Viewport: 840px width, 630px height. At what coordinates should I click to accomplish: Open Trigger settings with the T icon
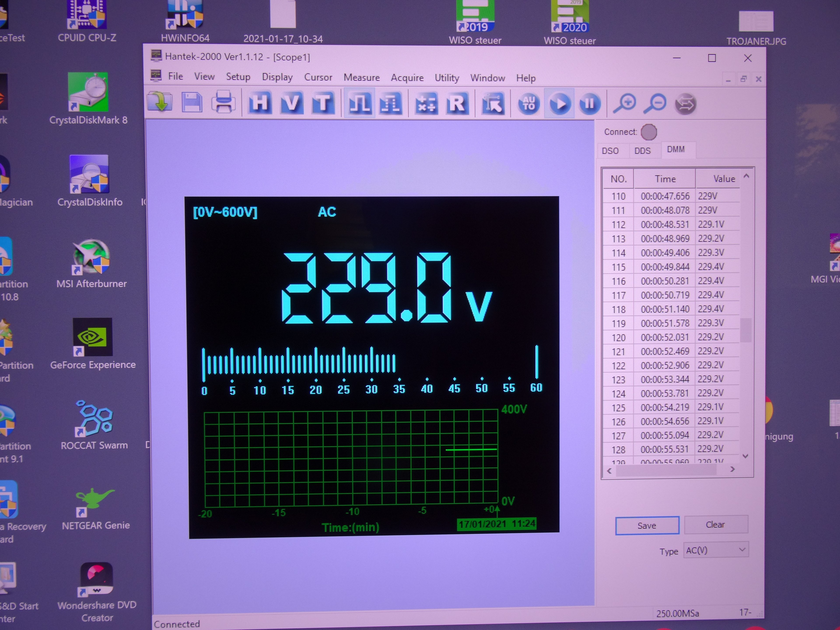pyautogui.click(x=323, y=103)
